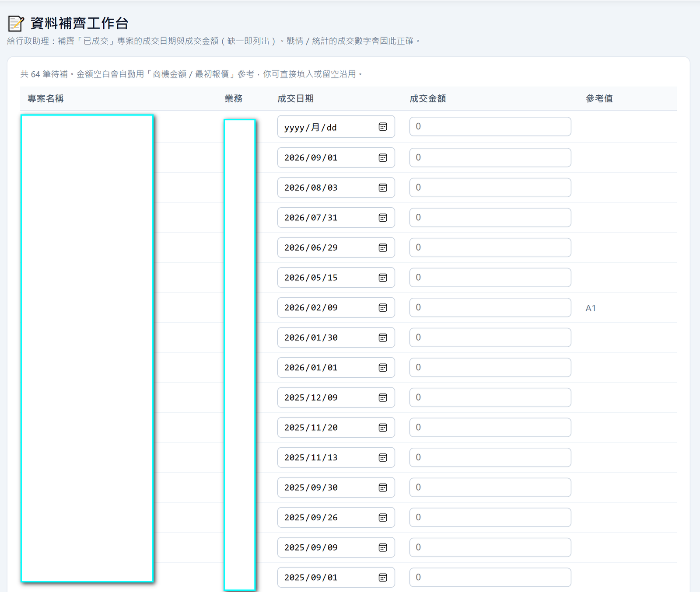The image size is (700, 592).
Task: Click the 參考值 column header
Action: (x=599, y=99)
